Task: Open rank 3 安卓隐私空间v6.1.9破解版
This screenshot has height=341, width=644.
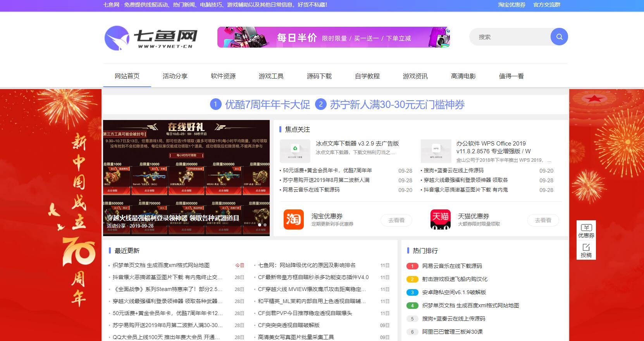Action: tap(454, 292)
